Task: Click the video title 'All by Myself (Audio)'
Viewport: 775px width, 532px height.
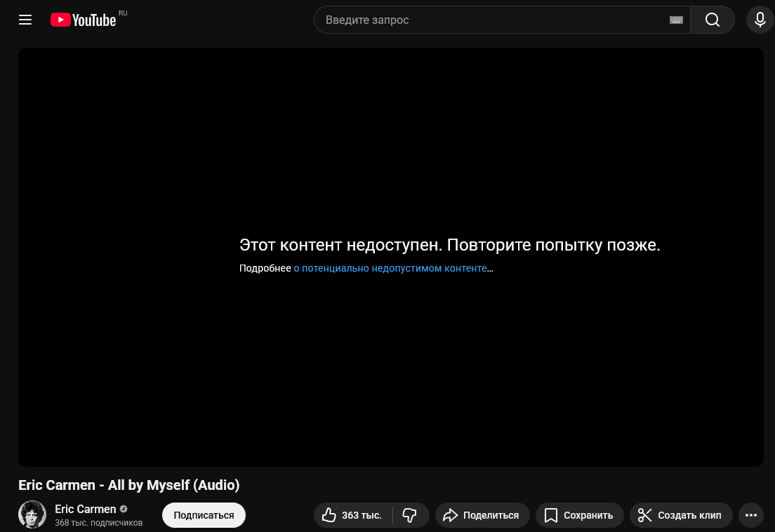Action: (x=128, y=485)
